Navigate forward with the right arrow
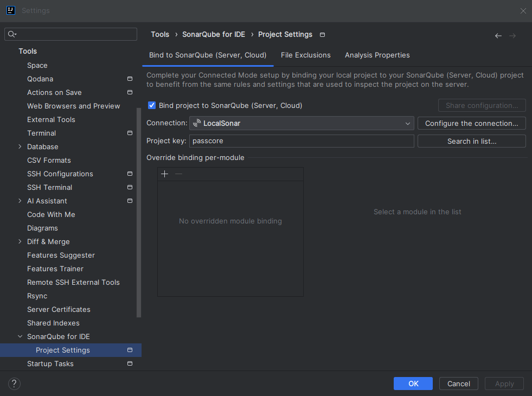The height and width of the screenshot is (396, 532). tap(512, 36)
